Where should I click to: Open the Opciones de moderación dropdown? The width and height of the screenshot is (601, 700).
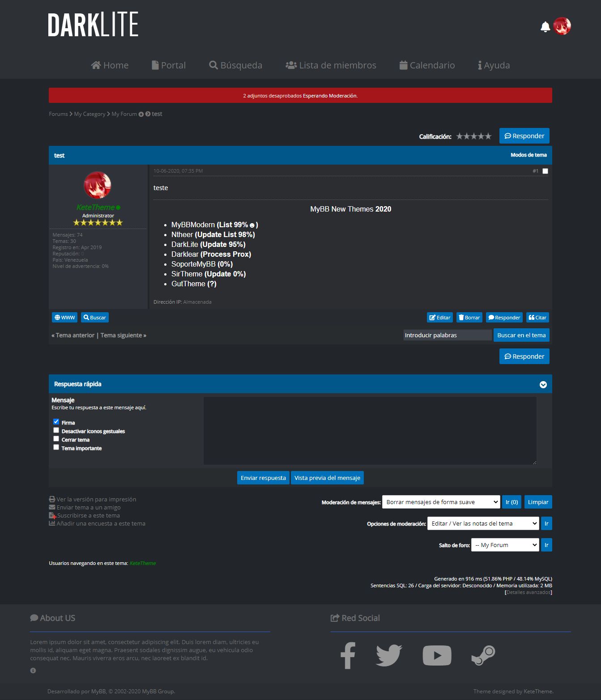(483, 523)
